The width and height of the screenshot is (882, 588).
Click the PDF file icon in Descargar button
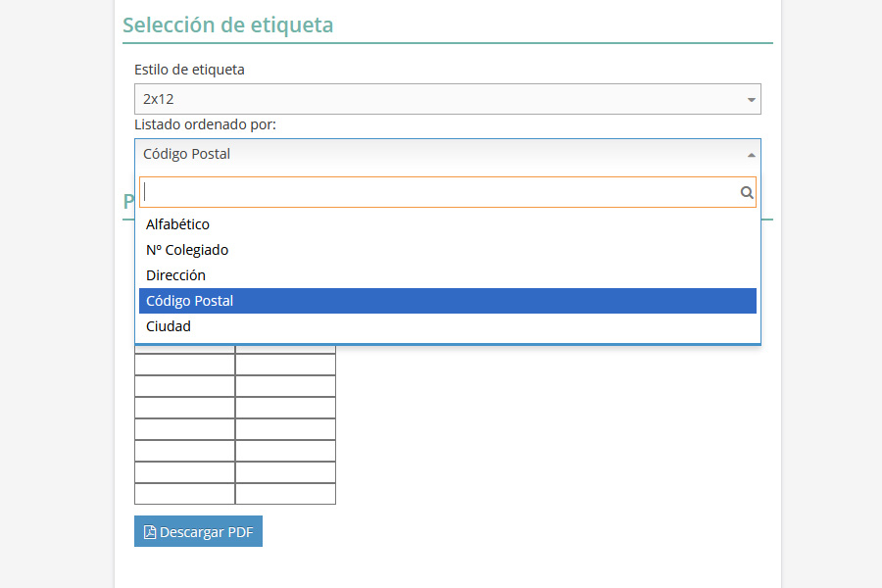click(x=150, y=532)
